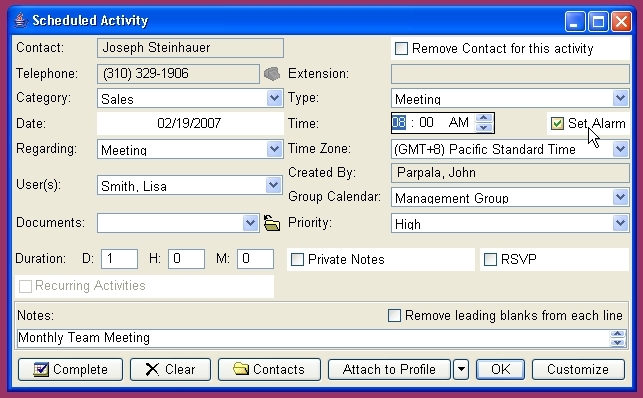Increase time with the spinner up arrow

pyautogui.click(x=484, y=118)
